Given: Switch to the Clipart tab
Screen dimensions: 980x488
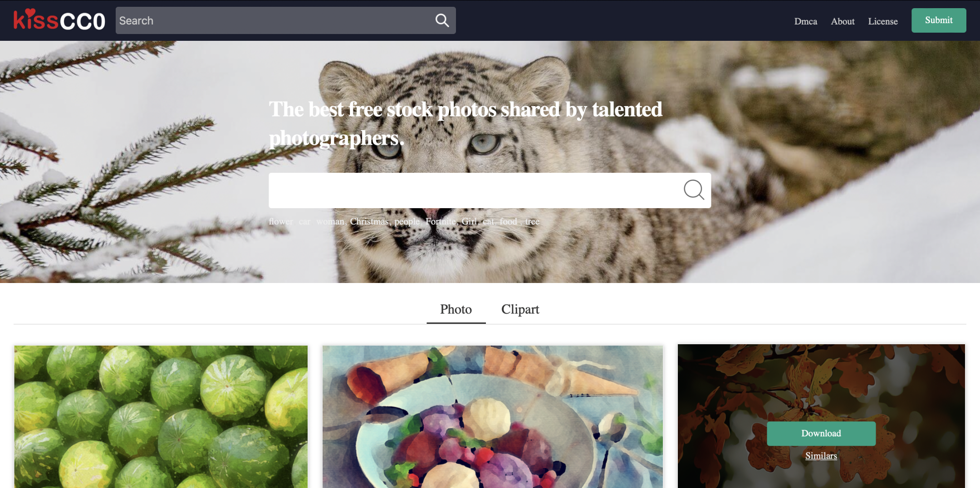Looking at the screenshot, I should pyautogui.click(x=520, y=309).
